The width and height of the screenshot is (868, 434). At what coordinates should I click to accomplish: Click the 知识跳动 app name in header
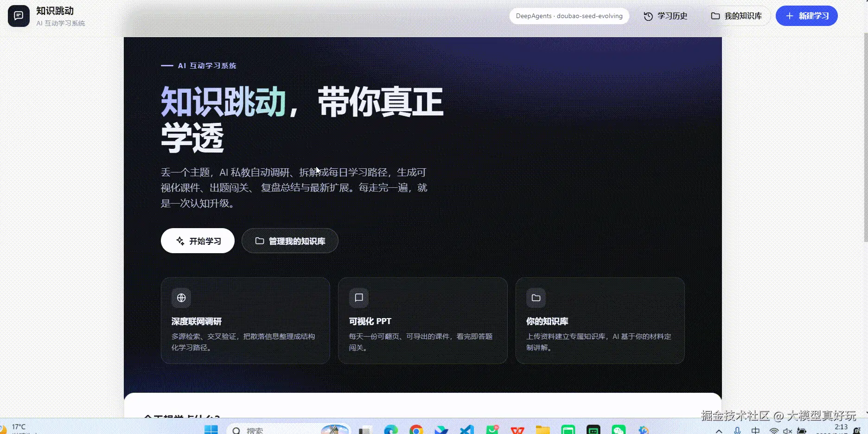55,11
